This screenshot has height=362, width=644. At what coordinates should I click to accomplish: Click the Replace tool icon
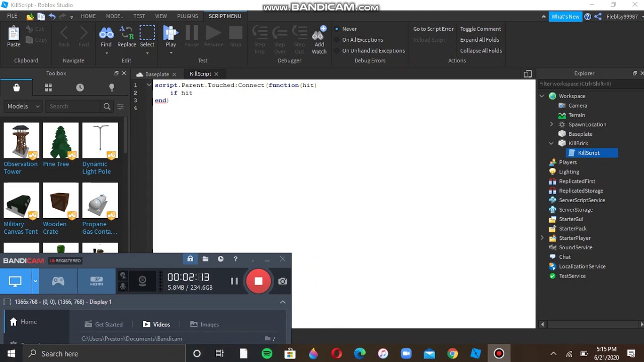point(126,34)
